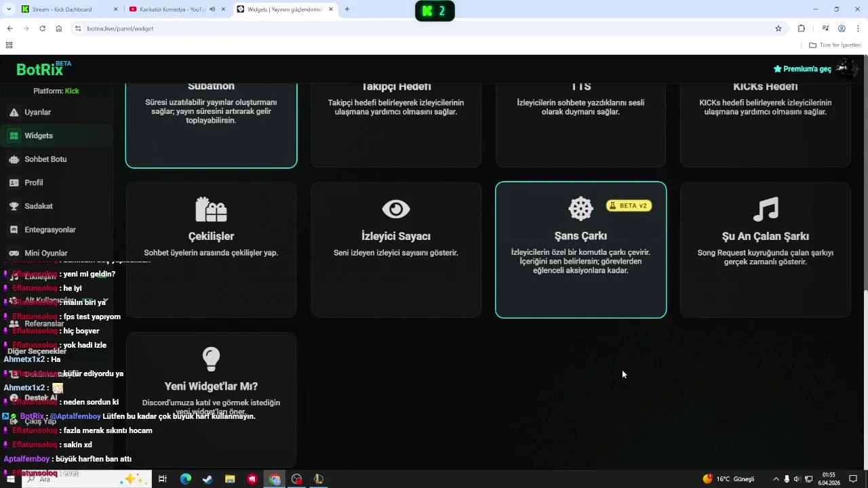Click the Çekilişler gift icon
This screenshot has width=868, height=488.
[x=211, y=209]
